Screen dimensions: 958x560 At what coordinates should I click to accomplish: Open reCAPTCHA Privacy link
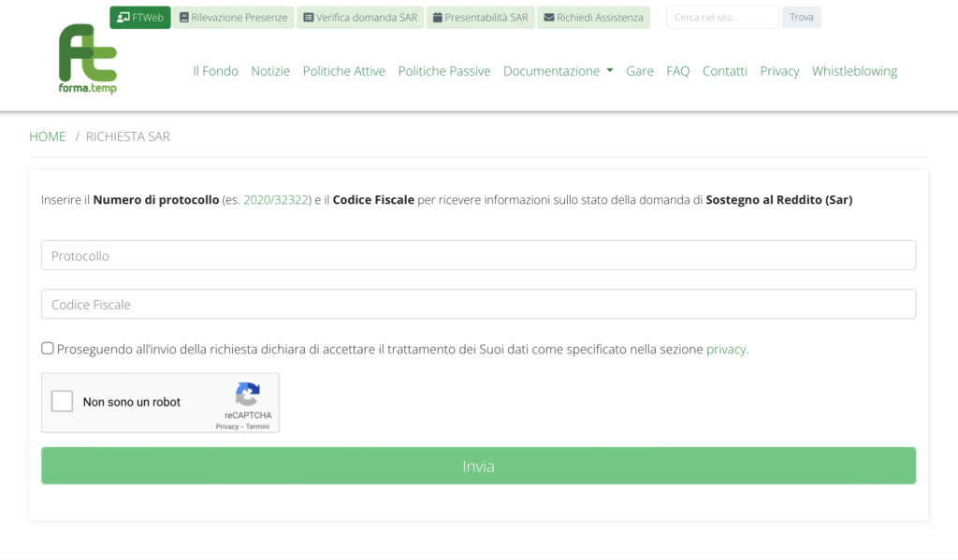click(x=227, y=426)
